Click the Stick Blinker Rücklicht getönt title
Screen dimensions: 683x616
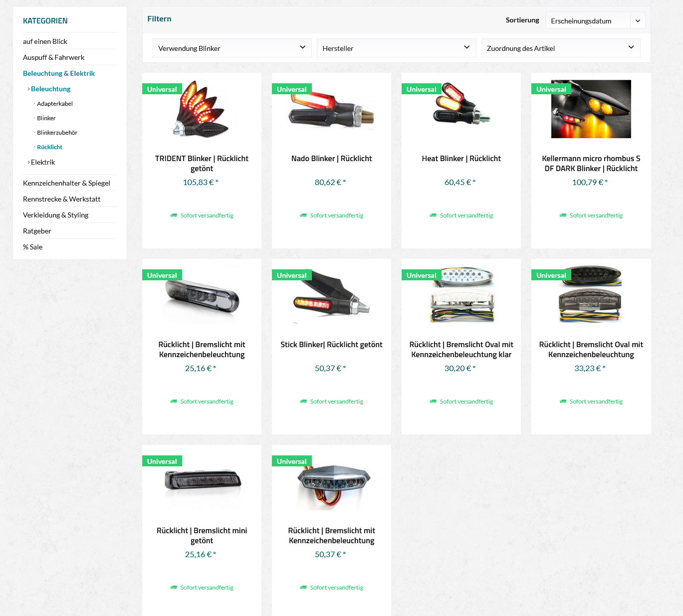coord(331,345)
